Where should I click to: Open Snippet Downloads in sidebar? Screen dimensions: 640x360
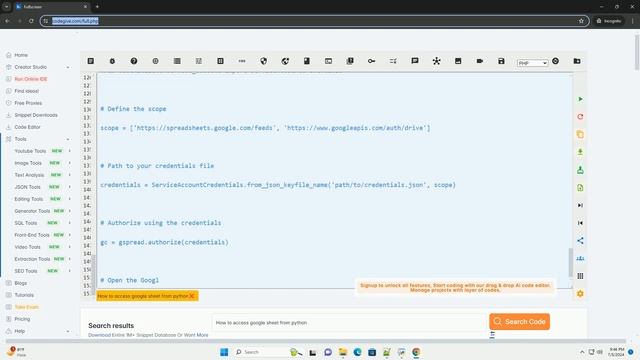point(36,115)
